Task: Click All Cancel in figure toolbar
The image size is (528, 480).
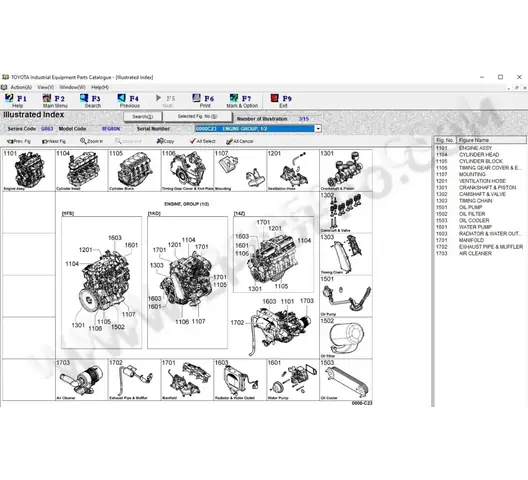Action: [x=239, y=141]
